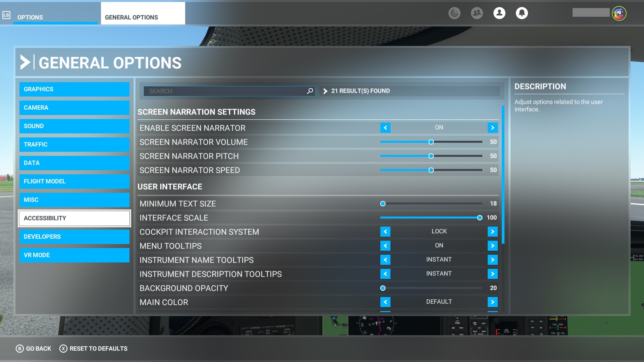Toggle ENABLE SCREEN NARRATOR off
The width and height of the screenshot is (644, 362).
click(384, 128)
